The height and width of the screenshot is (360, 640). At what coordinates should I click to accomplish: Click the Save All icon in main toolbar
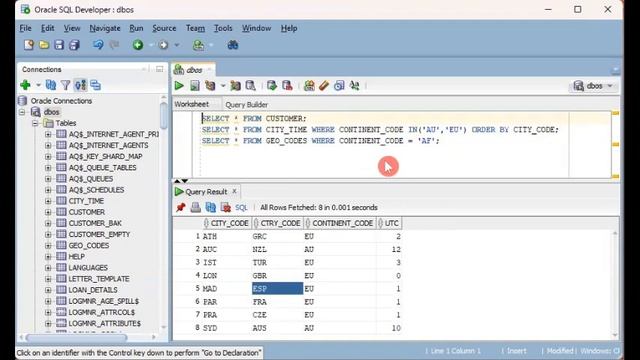pyautogui.click(x=74, y=45)
